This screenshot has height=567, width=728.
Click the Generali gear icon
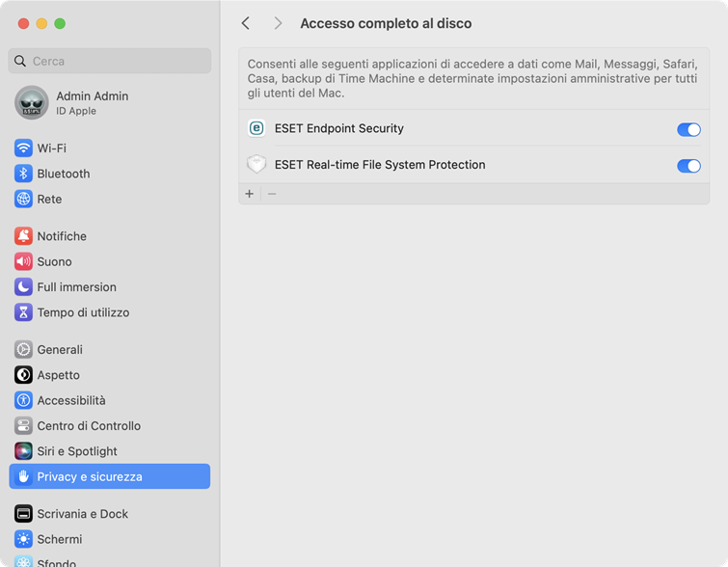point(23,350)
